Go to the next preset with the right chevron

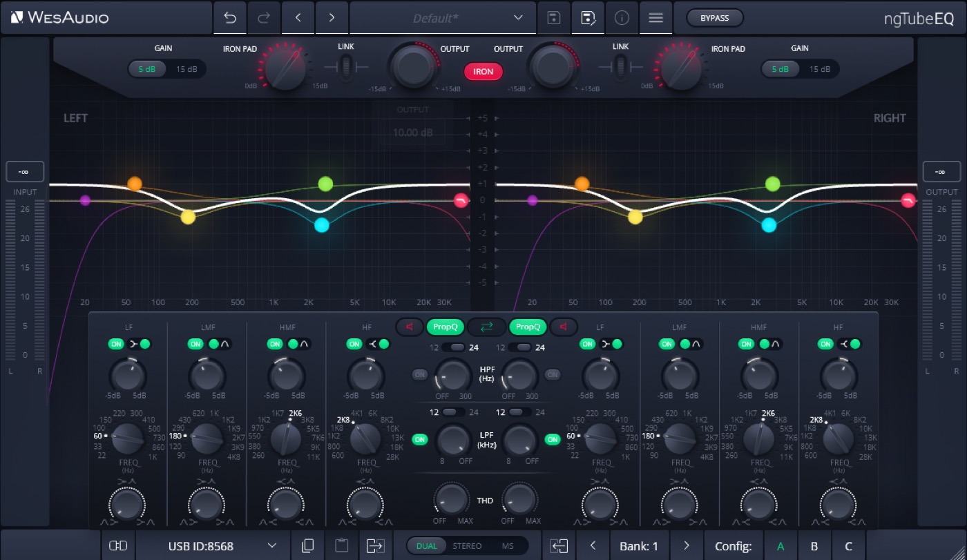tap(332, 18)
